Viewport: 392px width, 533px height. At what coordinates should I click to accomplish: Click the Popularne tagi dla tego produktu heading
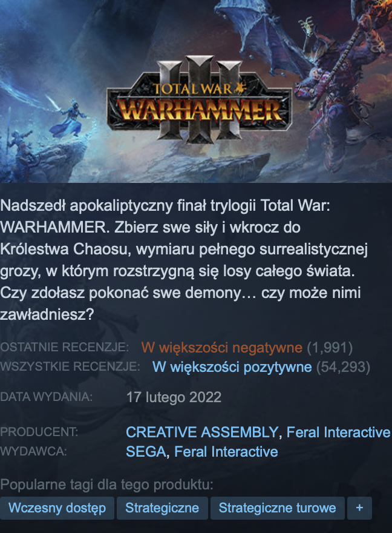click(x=106, y=485)
